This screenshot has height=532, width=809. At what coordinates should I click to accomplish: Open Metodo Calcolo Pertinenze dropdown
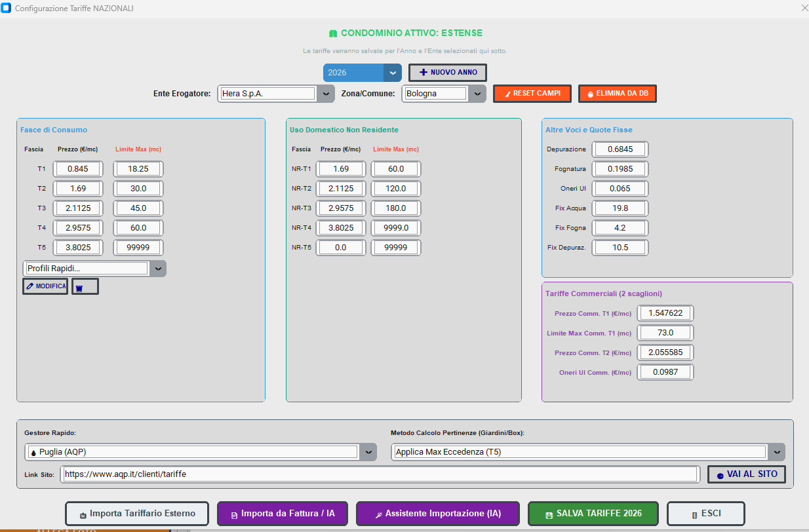(777, 452)
